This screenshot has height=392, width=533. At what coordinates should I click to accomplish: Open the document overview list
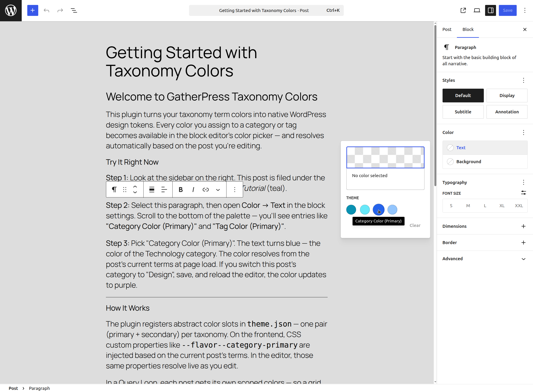coord(74,11)
